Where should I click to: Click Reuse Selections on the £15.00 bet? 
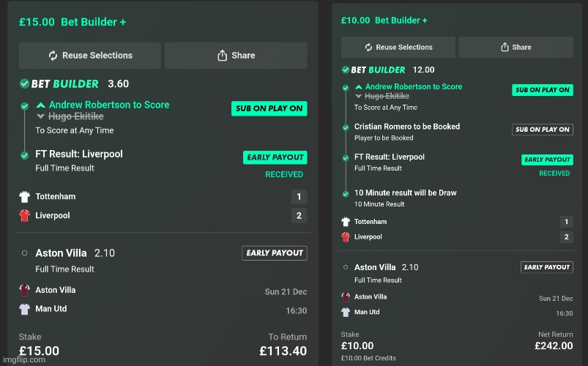point(90,56)
